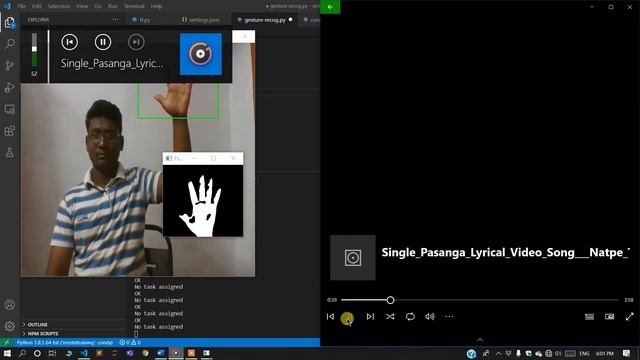Viewport: 640px width, 360px height.
Task: Click VS Code icon on taskbar
Action: [84, 353]
